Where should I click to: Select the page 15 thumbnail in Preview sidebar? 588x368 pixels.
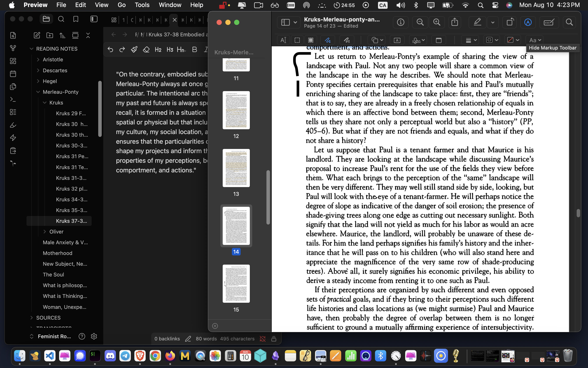click(236, 284)
